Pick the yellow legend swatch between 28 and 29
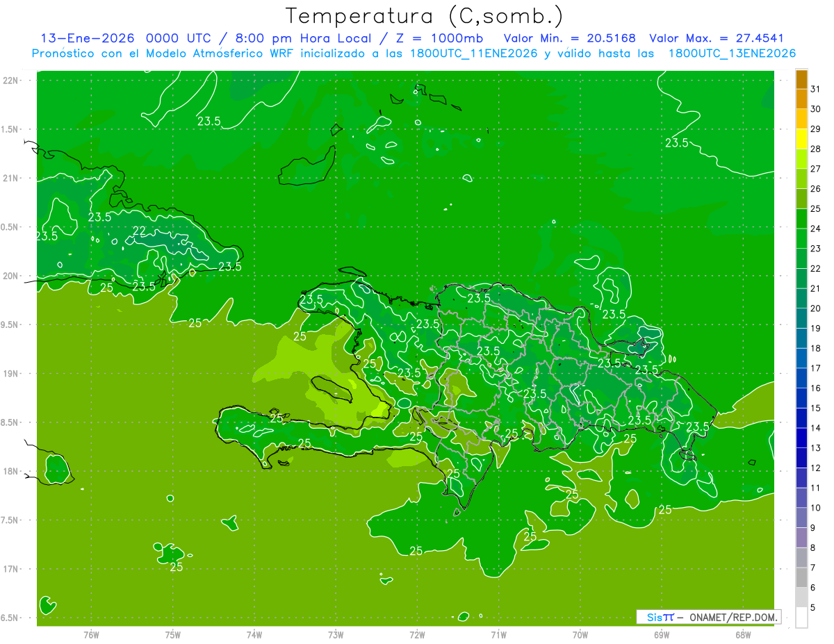The width and height of the screenshot is (834, 644). pyautogui.click(x=801, y=139)
